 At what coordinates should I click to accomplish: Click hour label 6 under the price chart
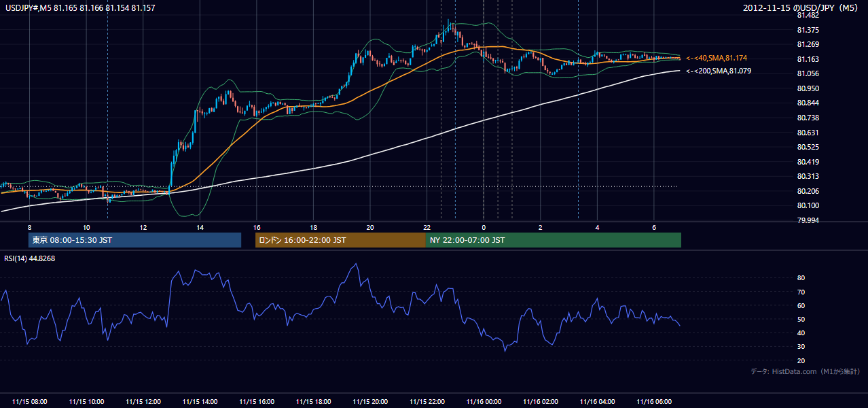click(x=653, y=226)
